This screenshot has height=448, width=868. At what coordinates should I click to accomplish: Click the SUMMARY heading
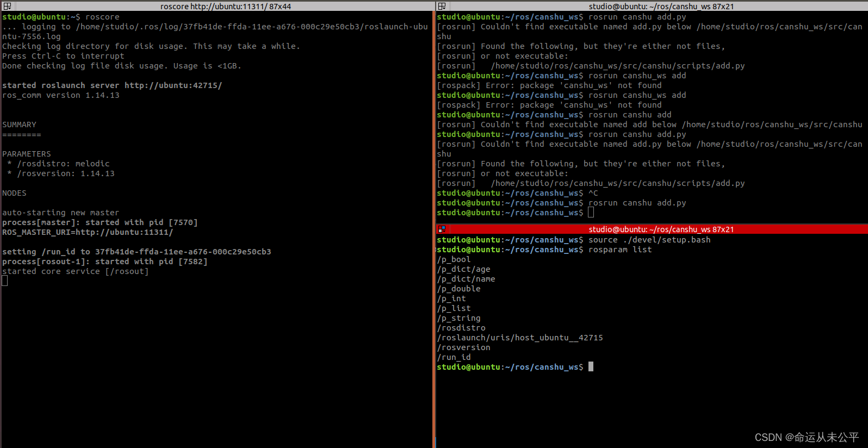click(19, 125)
